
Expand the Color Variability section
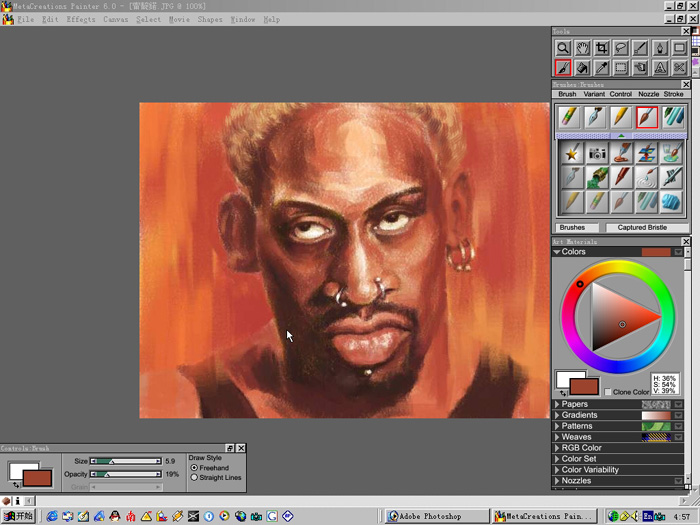click(557, 470)
